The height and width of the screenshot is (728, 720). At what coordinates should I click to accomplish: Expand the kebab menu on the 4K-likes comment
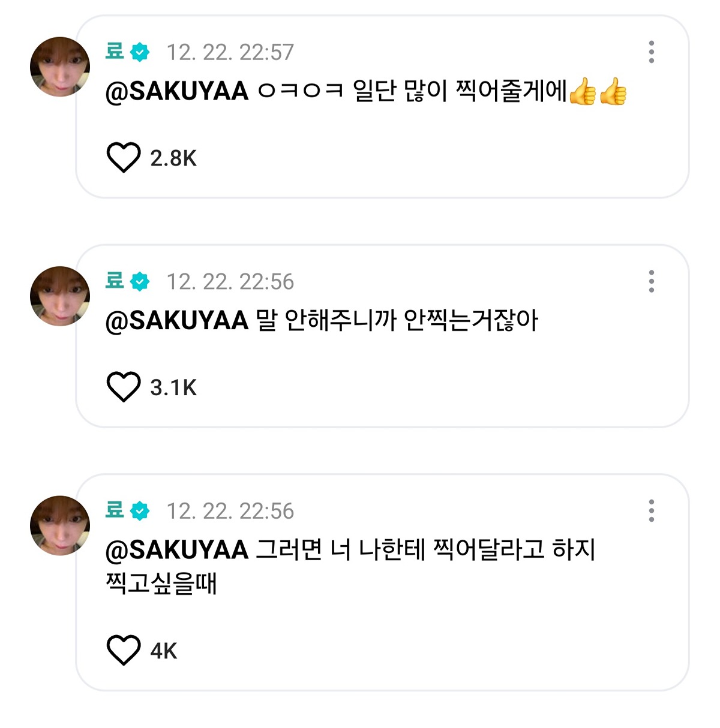tap(651, 511)
